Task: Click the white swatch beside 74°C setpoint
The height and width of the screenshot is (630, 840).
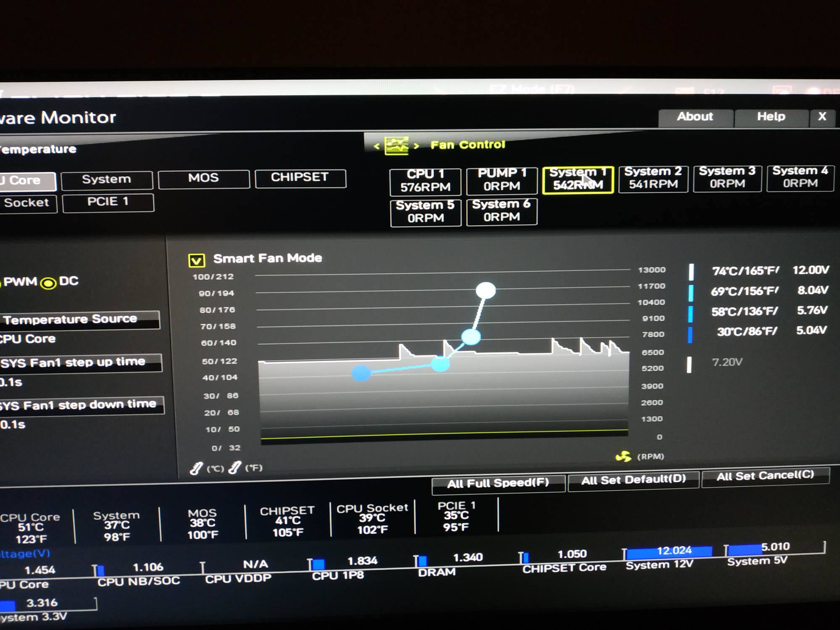Action: click(x=691, y=272)
